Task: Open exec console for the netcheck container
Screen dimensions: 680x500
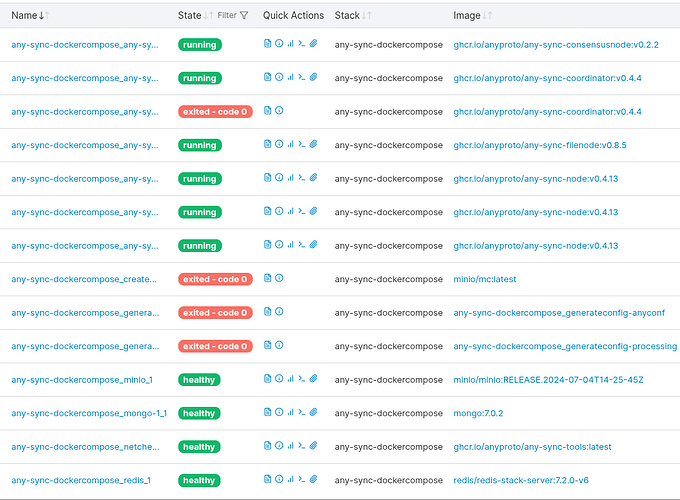Action: tap(302, 445)
